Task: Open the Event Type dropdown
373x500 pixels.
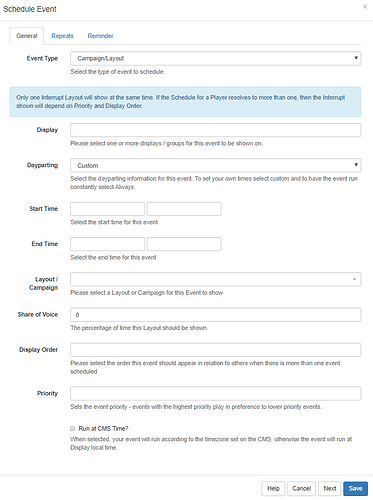Action: pos(215,58)
